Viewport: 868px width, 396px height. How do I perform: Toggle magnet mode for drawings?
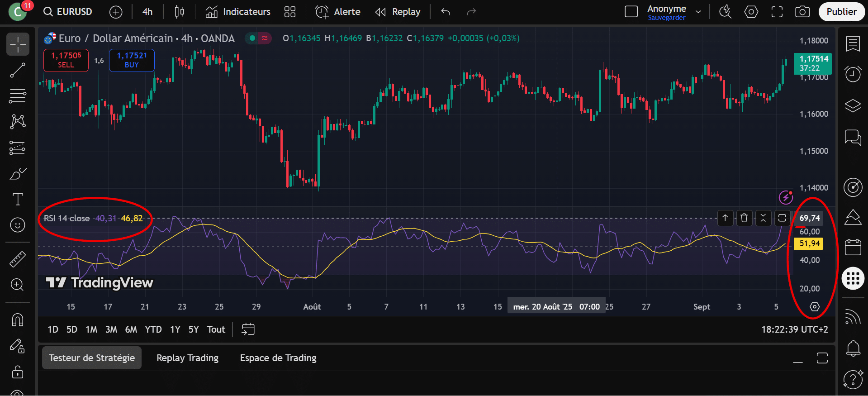[x=18, y=320]
